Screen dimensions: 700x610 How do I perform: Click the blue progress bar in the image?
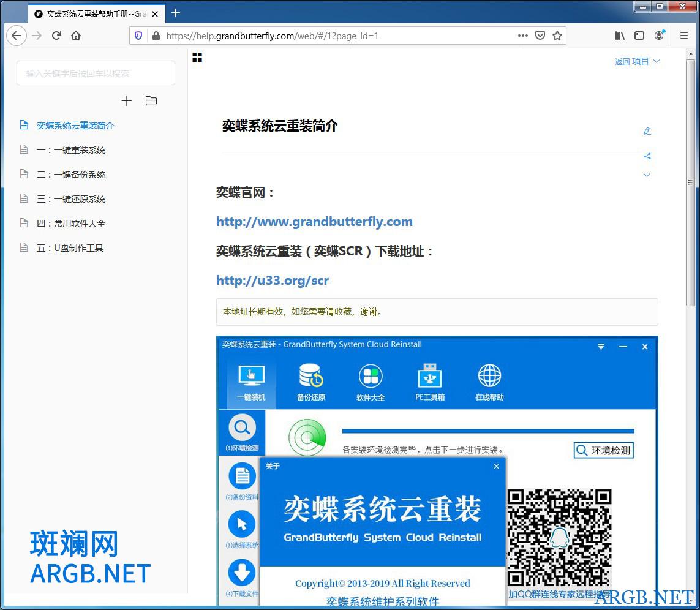pyautogui.click(x=488, y=431)
